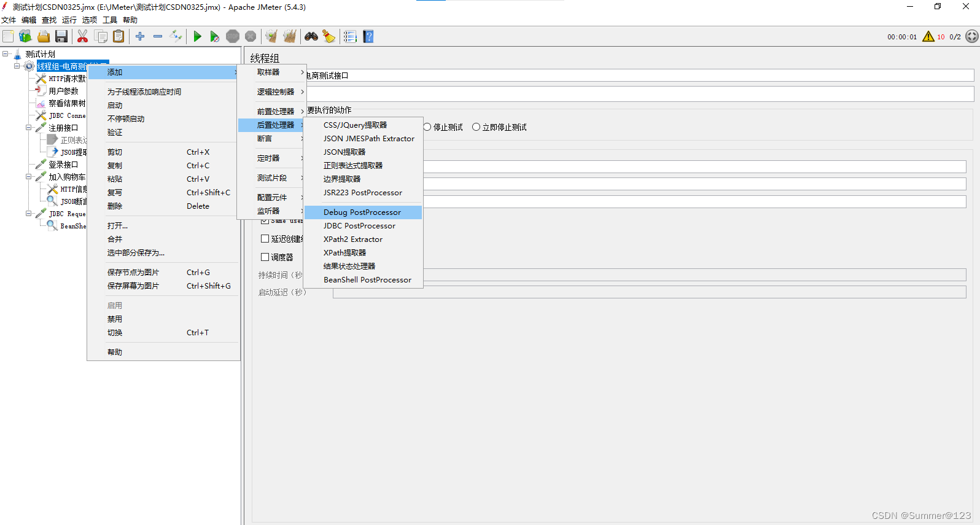Open the 运行 menu
Screen dimensions: 980x525
(69, 20)
